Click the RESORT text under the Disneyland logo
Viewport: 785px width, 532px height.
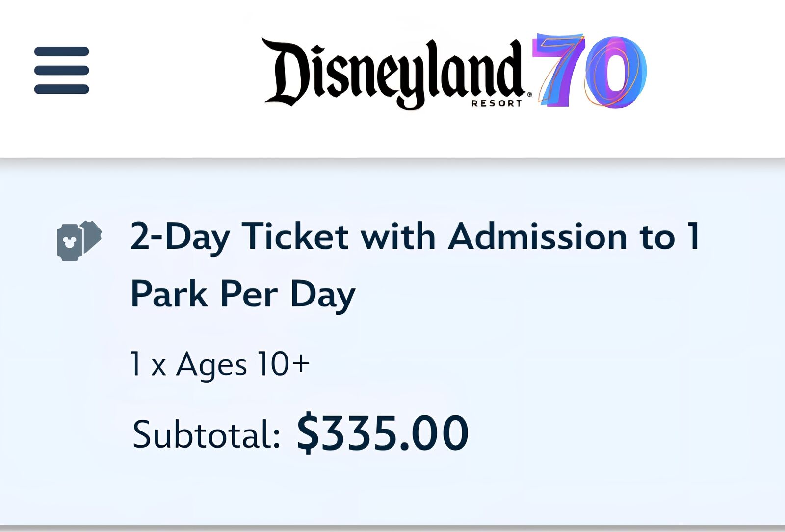pyautogui.click(x=497, y=103)
